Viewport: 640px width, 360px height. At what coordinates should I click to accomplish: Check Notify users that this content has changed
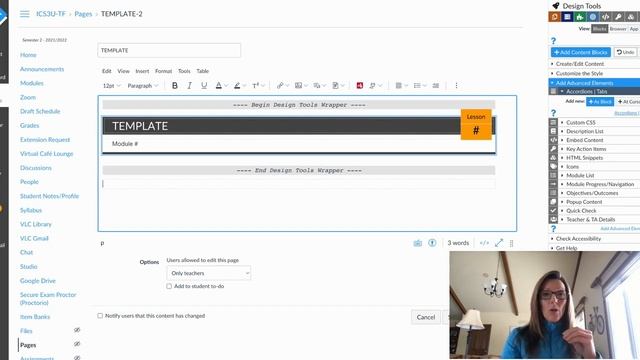point(100,316)
